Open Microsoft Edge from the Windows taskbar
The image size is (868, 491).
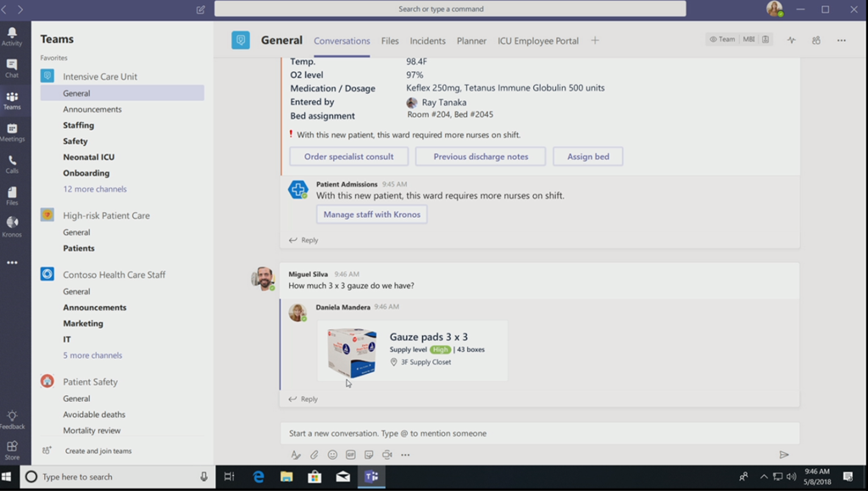(x=259, y=477)
